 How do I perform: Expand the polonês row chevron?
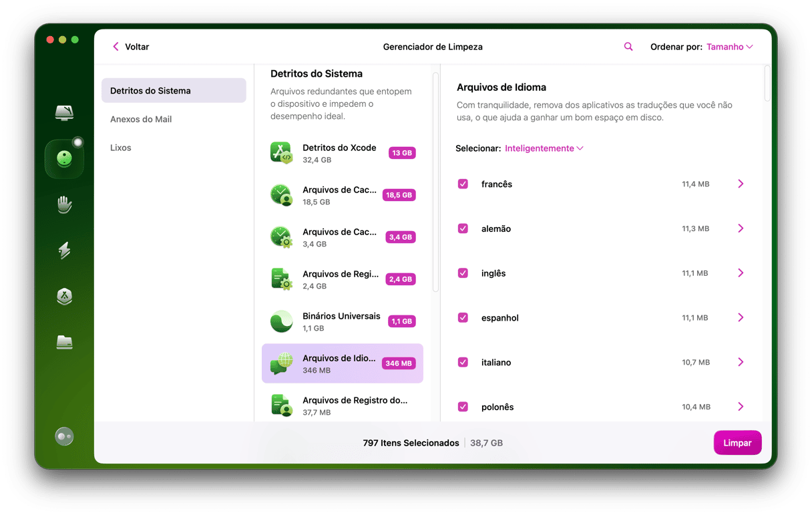[x=741, y=407]
